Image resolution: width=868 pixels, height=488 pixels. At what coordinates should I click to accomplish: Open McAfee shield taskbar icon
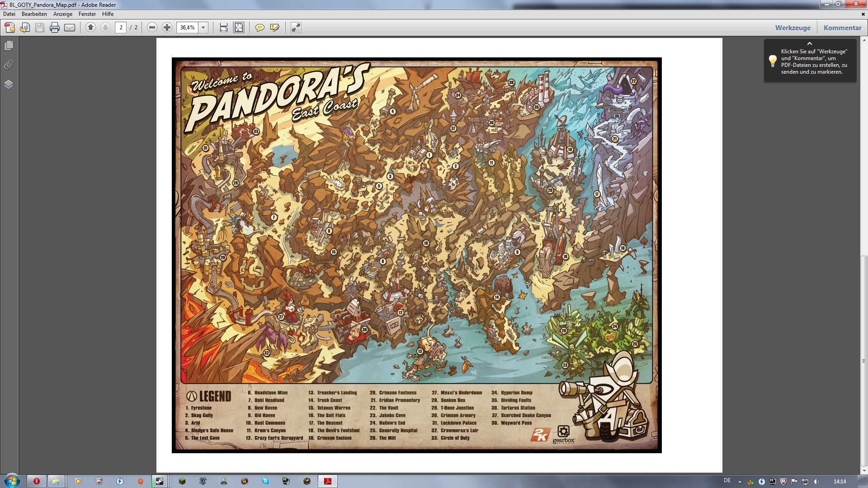pos(99,481)
